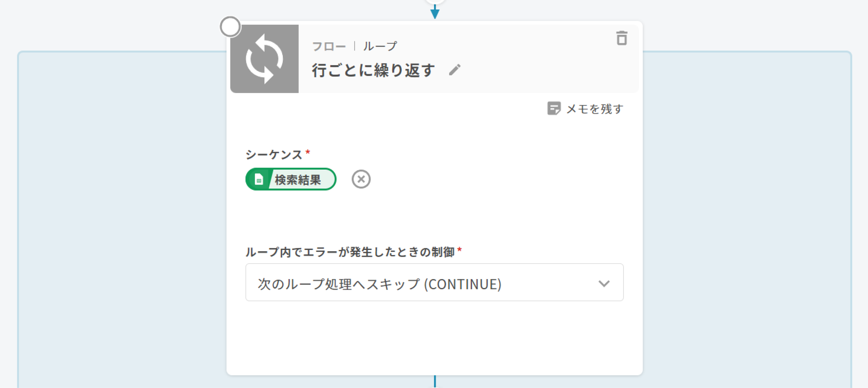
Task: Select the 検索結果 chip label
Action: 298,179
